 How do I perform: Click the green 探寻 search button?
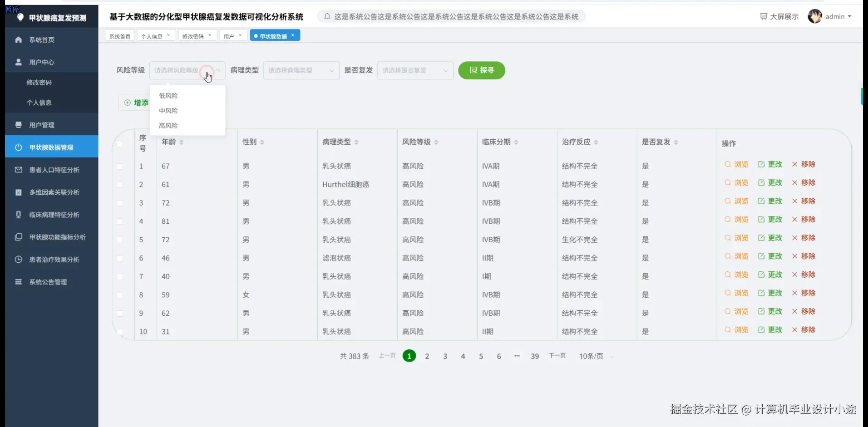point(481,70)
